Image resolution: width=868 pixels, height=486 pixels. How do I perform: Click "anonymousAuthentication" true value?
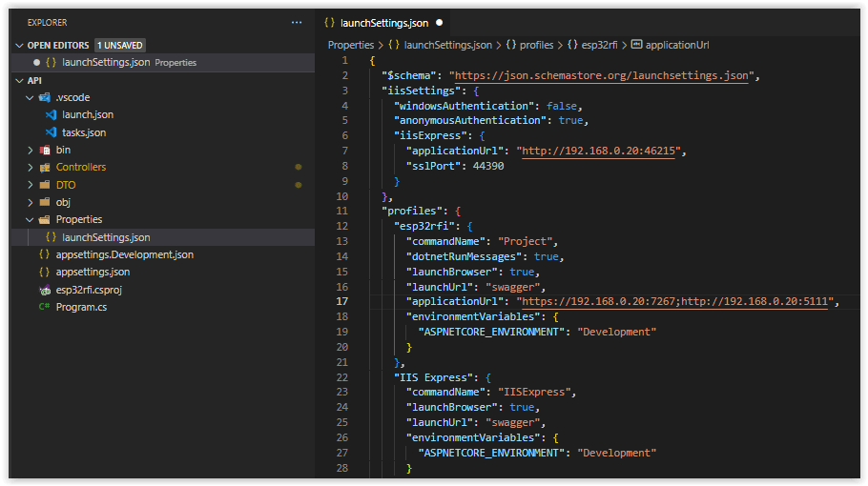click(570, 120)
